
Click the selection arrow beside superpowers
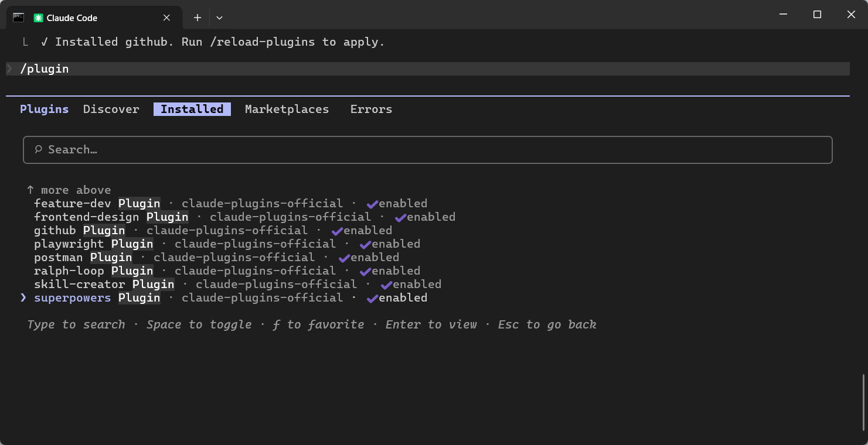(23, 298)
